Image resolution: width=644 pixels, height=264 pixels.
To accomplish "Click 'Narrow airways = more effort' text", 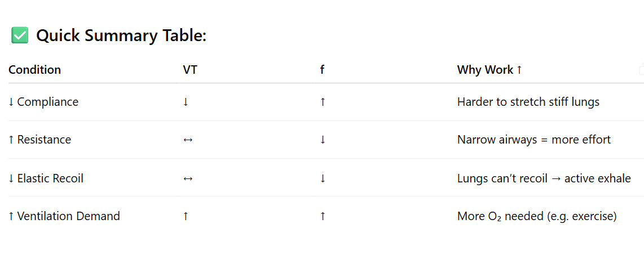I will [x=534, y=140].
